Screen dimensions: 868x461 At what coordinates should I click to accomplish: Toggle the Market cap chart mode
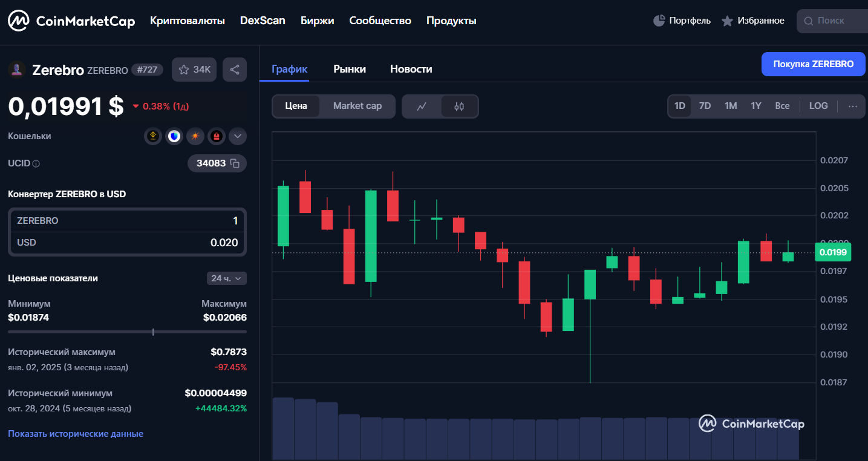[357, 106]
